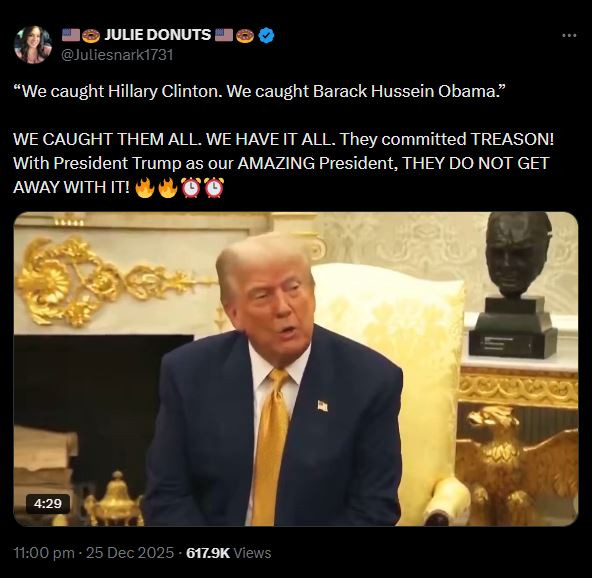Image resolution: width=592 pixels, height=578 pixels.
Task: Click the 25 Dec 2025 post date
Action: [130, 553]
